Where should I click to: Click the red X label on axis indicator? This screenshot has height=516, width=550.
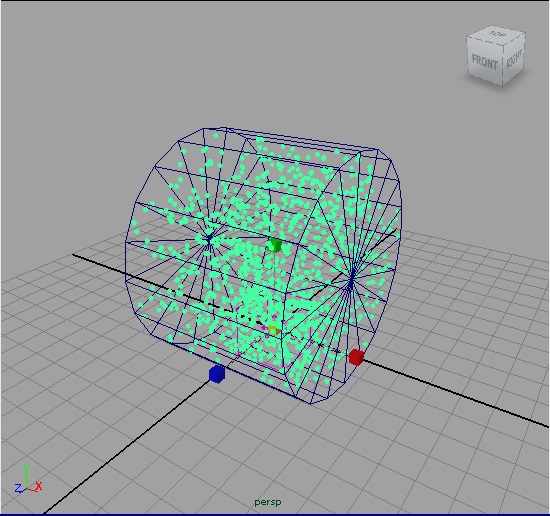click(x=39, y=486)
